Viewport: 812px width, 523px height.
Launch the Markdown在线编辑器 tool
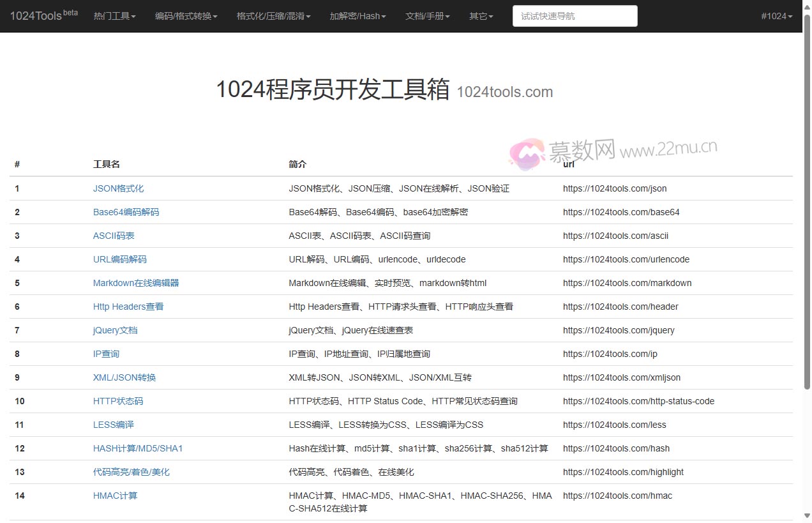click(137, 283)
